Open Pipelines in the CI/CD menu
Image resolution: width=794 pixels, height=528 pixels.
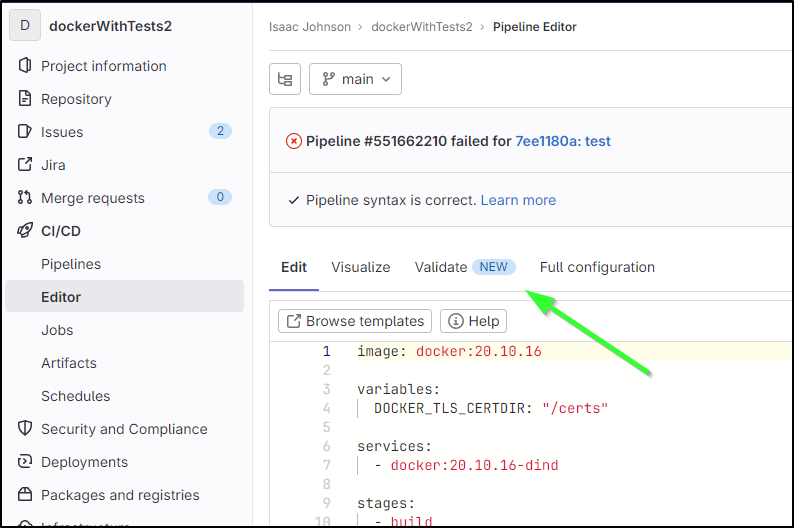point(71,264)
